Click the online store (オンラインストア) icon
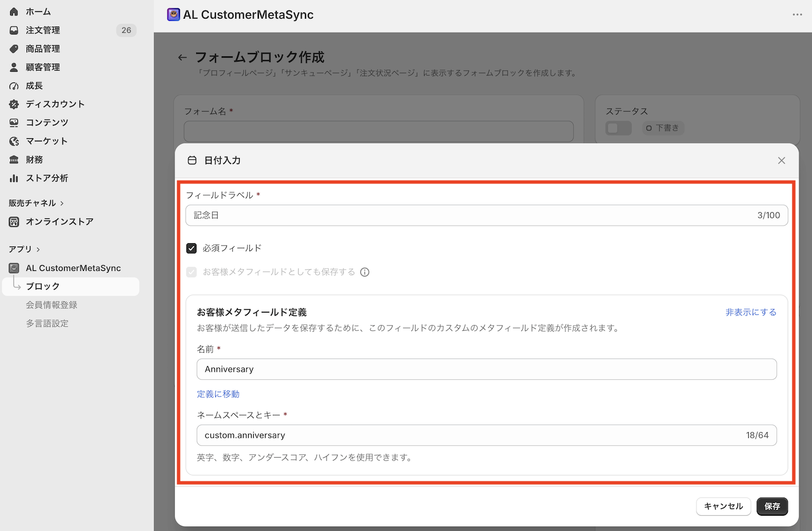This screenshot has height=531, width=812. 14,222
